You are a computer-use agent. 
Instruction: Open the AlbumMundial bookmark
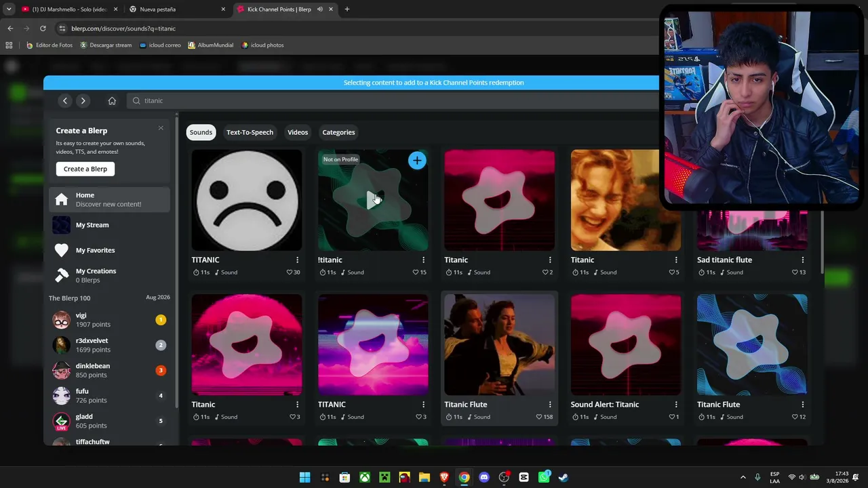click(x=211, y=45)
